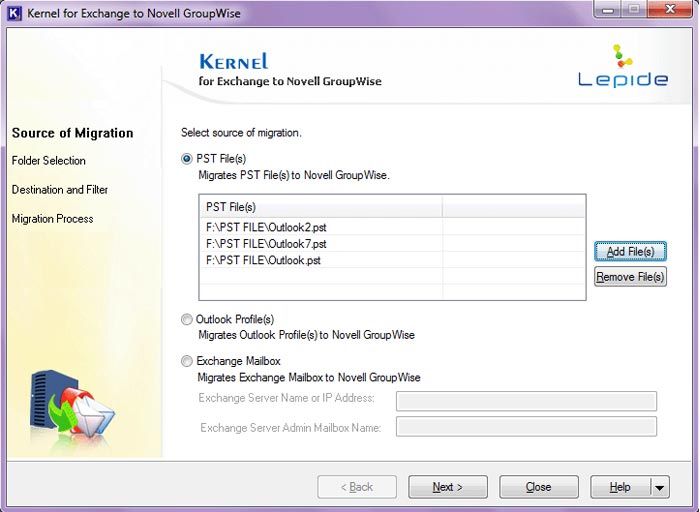
Task: Go to the next step with Next >
Action: [448, 487]
